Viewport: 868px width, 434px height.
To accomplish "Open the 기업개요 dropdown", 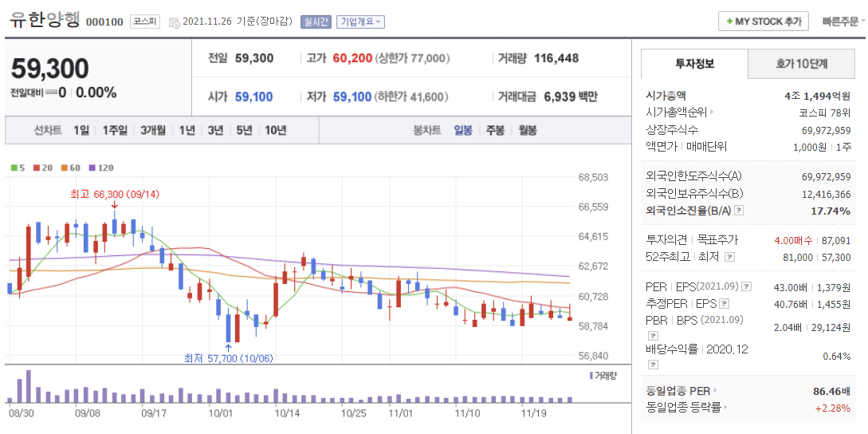I will tap(360, 22).
